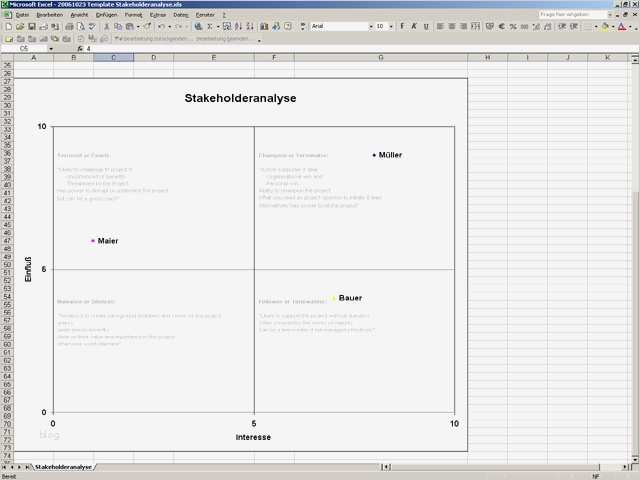Toggle underline formatting
The image size is (640, 480).
coord(426,27)
